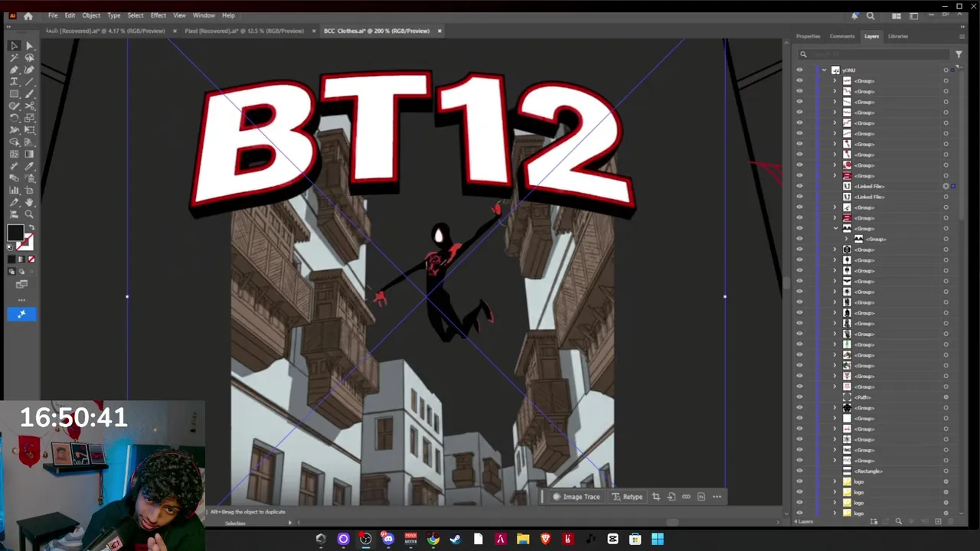Collapse the expanded <Group> in Layers
The height and width of the screenshot is (551, 980).
(x=835, y=228)
